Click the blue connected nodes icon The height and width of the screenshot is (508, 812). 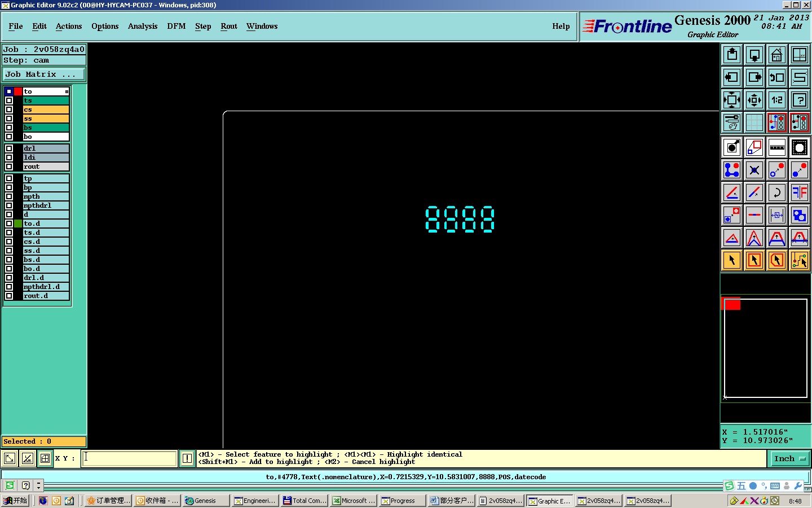pos(732,170)
